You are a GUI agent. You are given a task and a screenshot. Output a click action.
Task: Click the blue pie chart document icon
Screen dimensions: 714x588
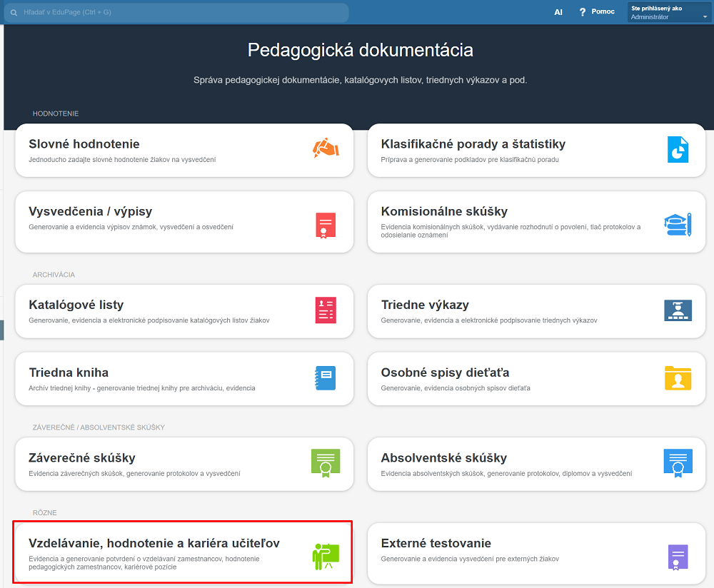[677, 149]
